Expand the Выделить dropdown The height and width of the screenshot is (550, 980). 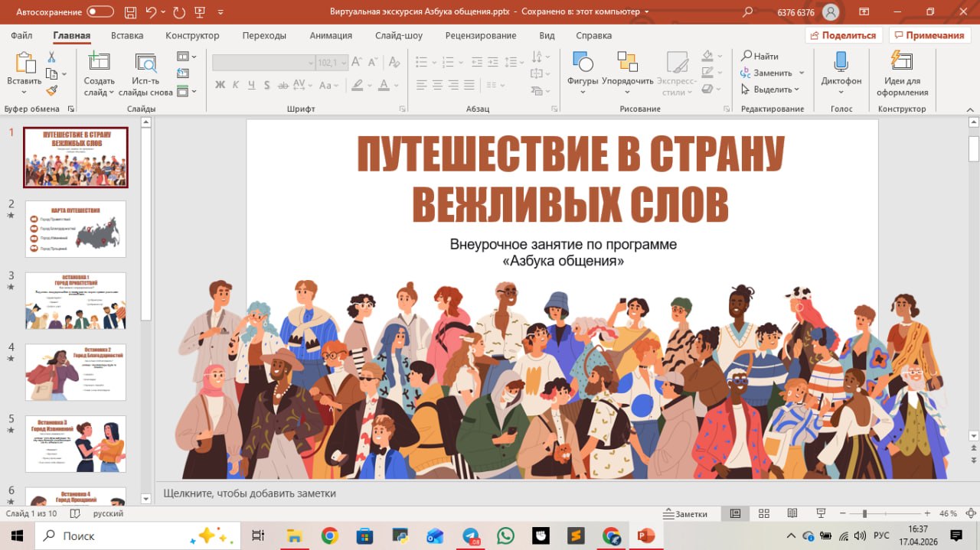[x=796, y=89]
